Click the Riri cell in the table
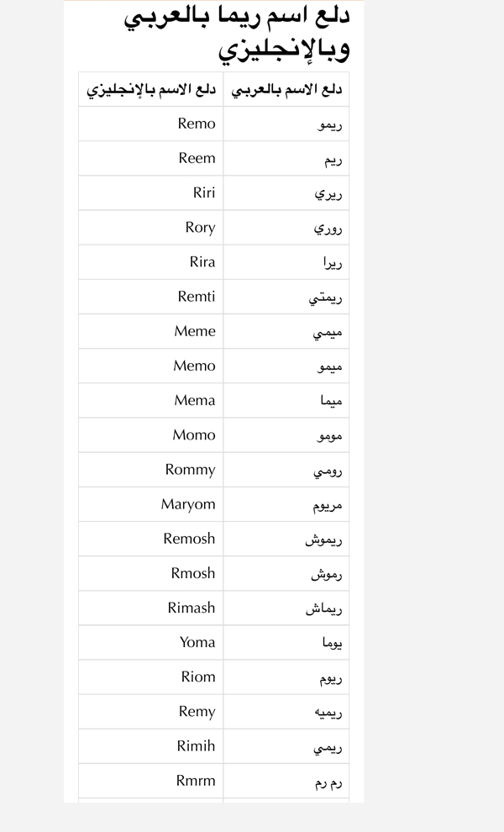504x832 pixels. tap(150, 192)
